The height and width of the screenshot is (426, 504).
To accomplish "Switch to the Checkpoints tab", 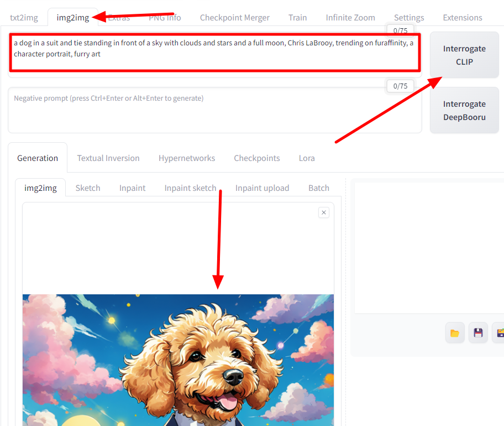I will [257, 158].
